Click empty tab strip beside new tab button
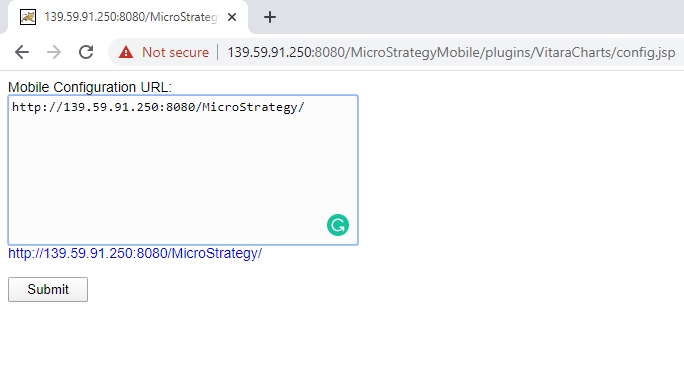Viewport: 684px width, 367px height. 480,17
